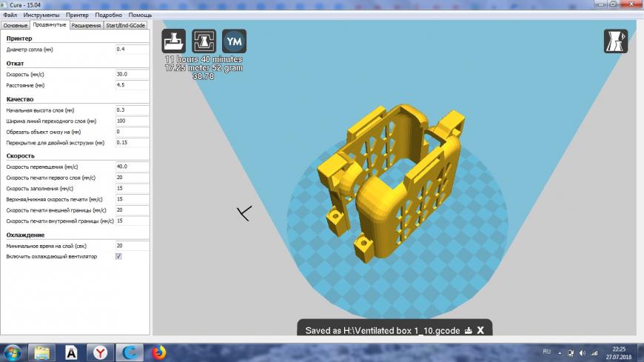Click the dual extrusion overlap field 0.15
This screenshot has width=644, height=362.
click(132, 143)
